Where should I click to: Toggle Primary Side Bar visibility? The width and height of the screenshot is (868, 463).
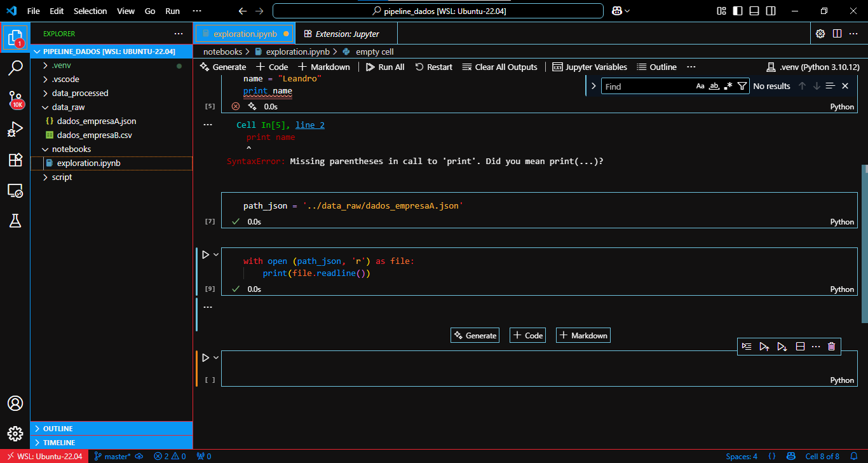tap(737, 11)
